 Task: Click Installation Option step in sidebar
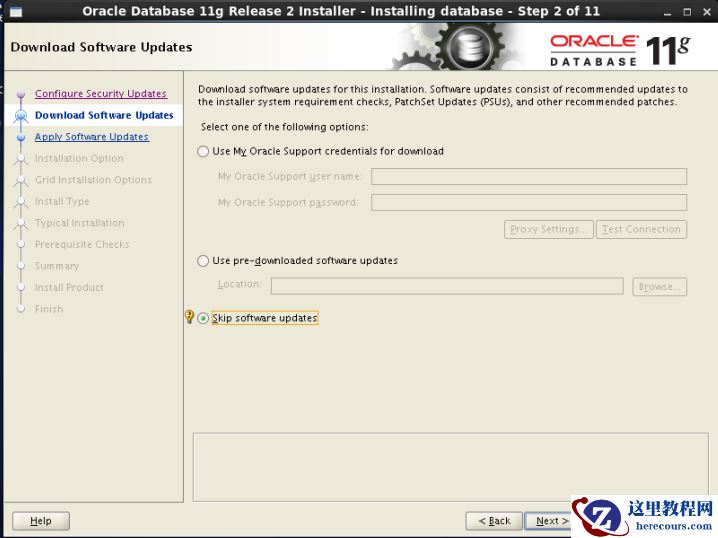coord(79,158)
